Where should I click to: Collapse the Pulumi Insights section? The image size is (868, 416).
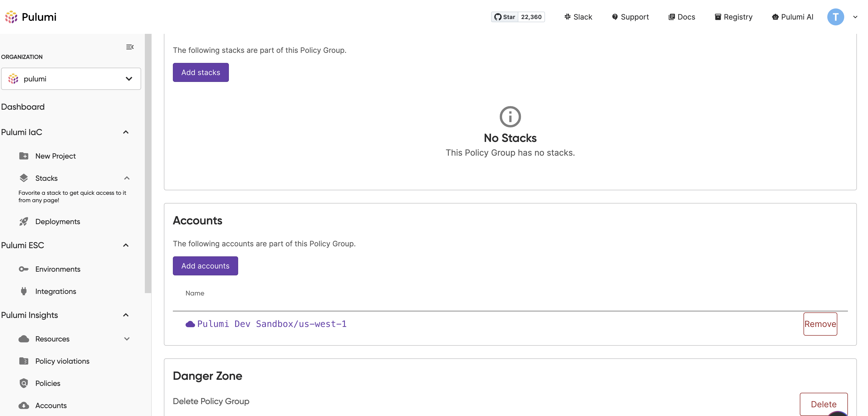point(126,315)
